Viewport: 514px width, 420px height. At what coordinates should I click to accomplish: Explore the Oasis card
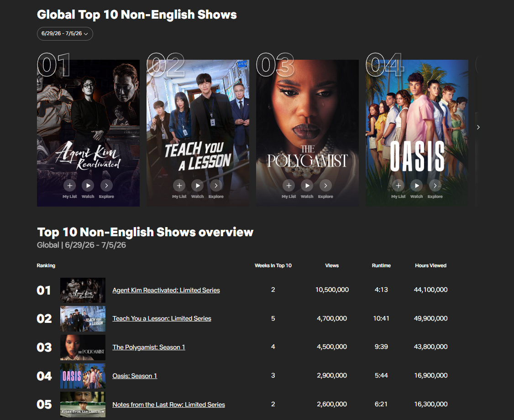point(435,186)
